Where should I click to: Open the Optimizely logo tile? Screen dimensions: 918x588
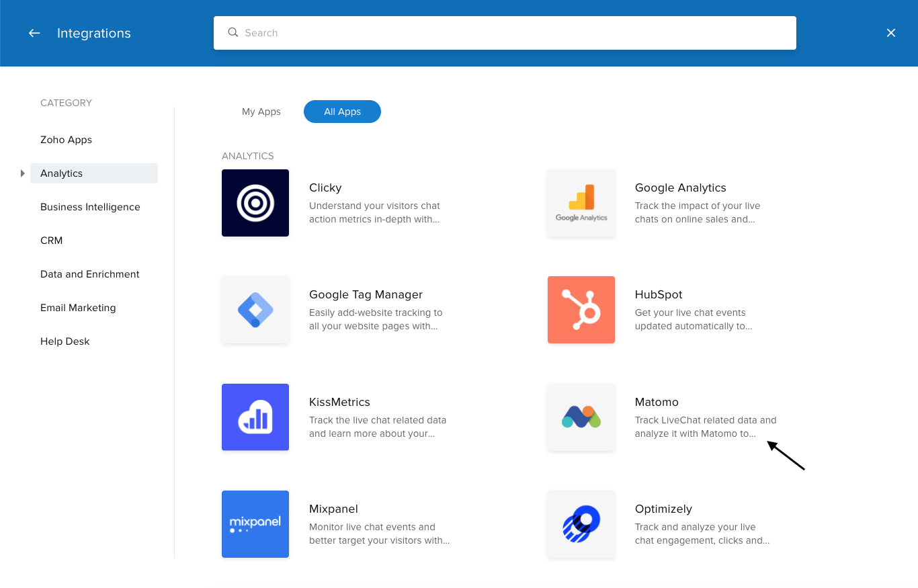click(x=581, y=524)
